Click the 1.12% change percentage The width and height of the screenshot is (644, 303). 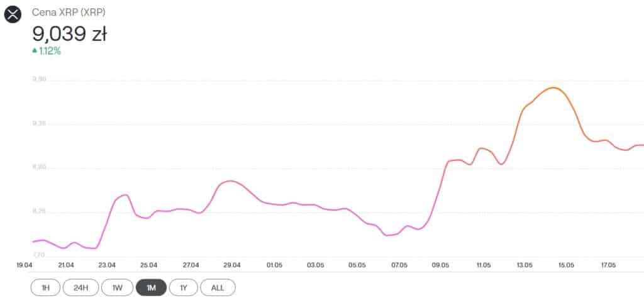[50, 51]
